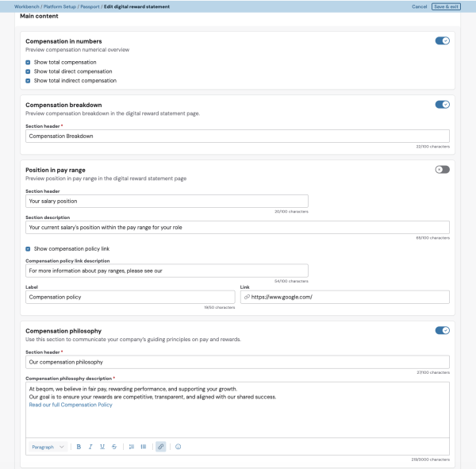Viewport: 476px width, 469px height.
Task: Apply strikethrough formatting in the editor toolbar
Action: [x=114, y=447]
